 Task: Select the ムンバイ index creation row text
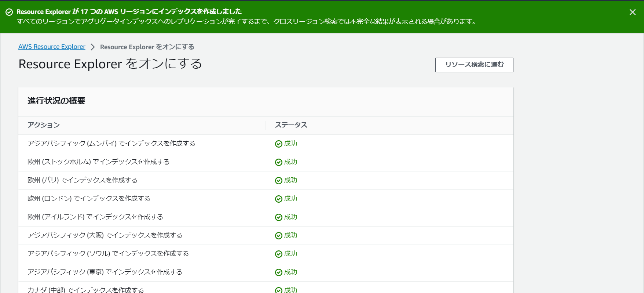(111, 144)
